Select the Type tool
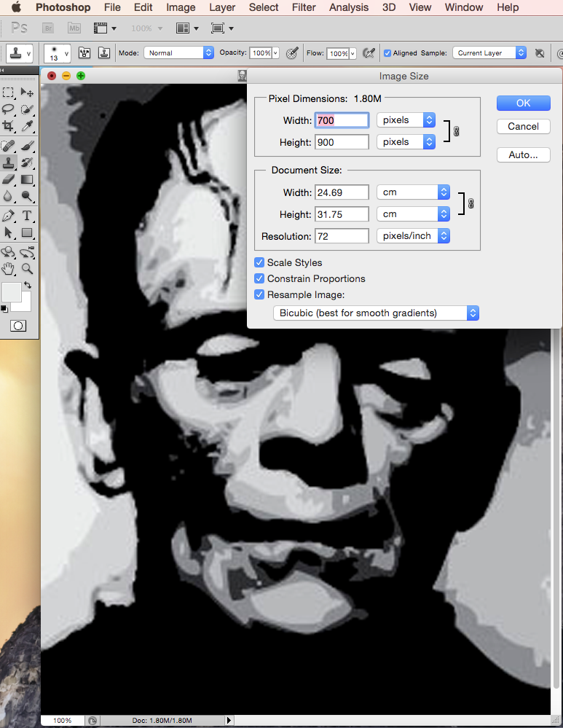 27,216
